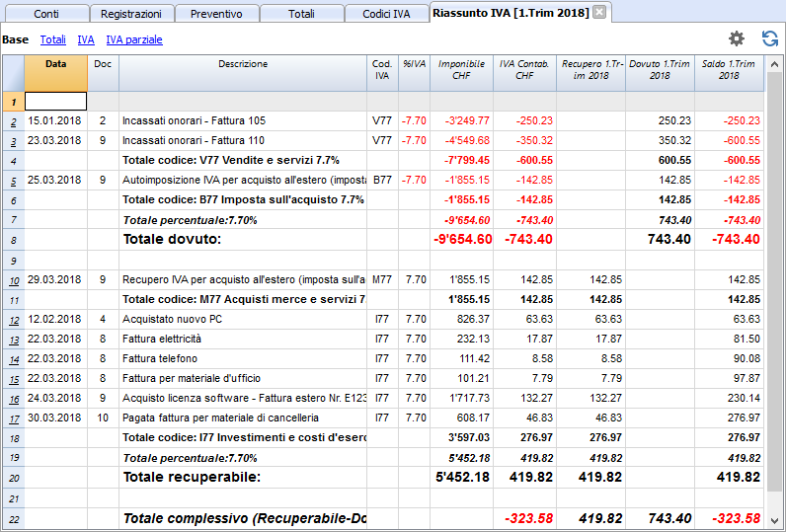Open the Totali view link
Viewport: 786px width, 532px height.
53,39
